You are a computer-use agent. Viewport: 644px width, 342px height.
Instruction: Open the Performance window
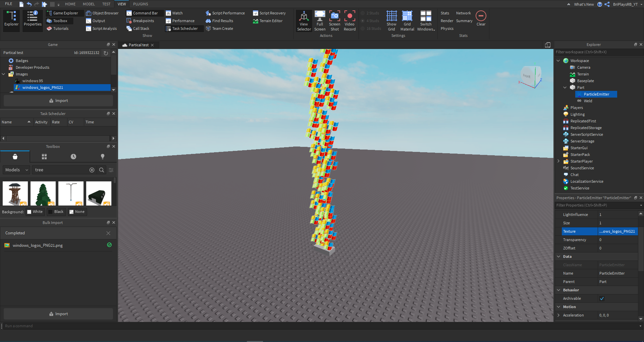[x=180, y=21]
